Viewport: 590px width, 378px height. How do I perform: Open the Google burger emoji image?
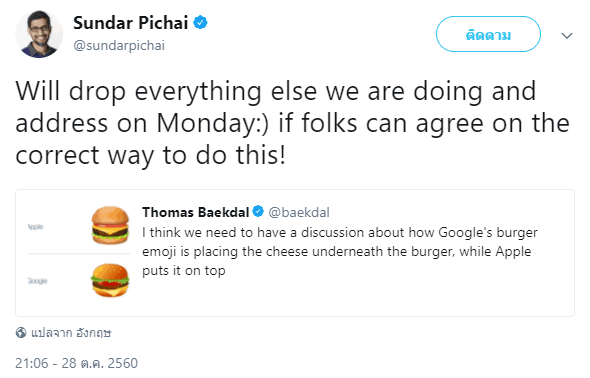click(110, 280)
